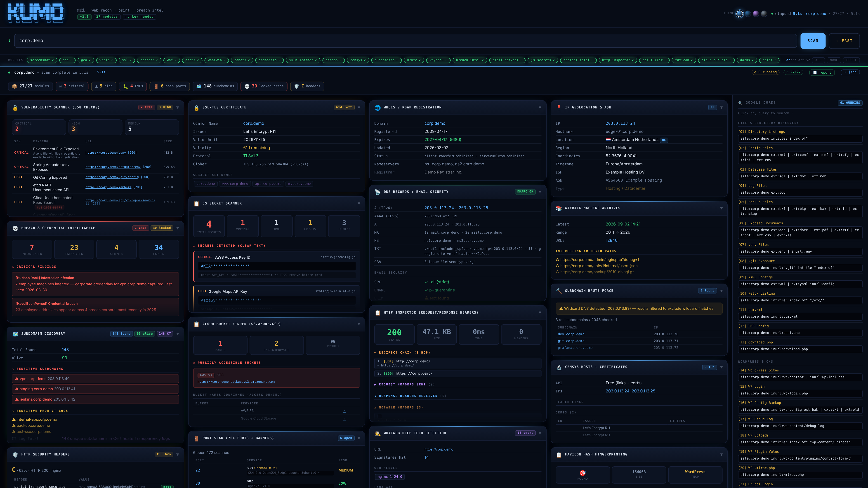This screenshot has height=488, width=868.
Task: Start the SCAN button
Action: pos(813,41)
